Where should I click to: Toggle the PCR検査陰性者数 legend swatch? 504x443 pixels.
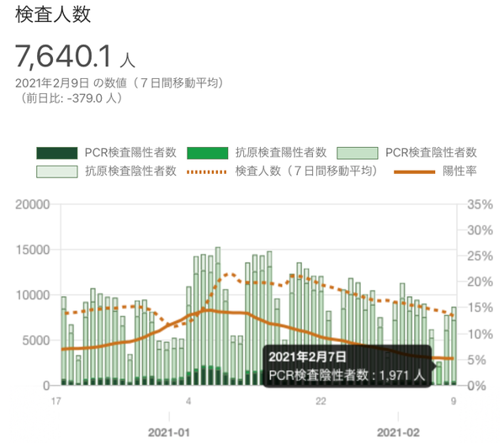pos(358,153)
